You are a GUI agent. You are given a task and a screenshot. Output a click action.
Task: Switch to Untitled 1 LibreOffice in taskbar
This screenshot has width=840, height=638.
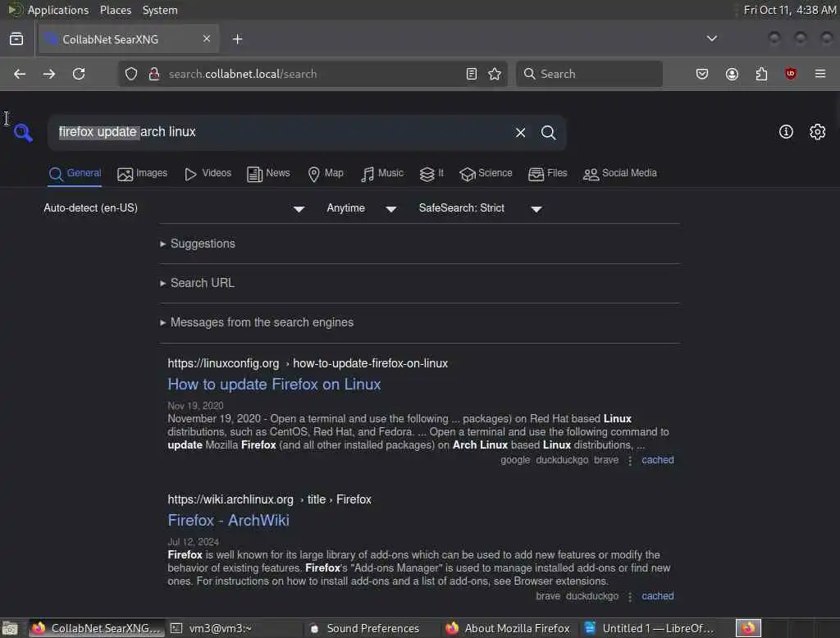click(651, 628)
